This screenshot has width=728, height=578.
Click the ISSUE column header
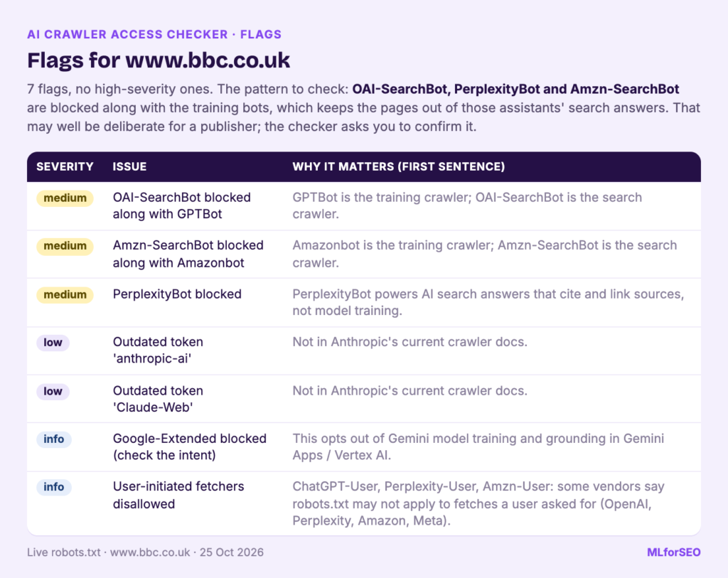click(x=129, y=166)
